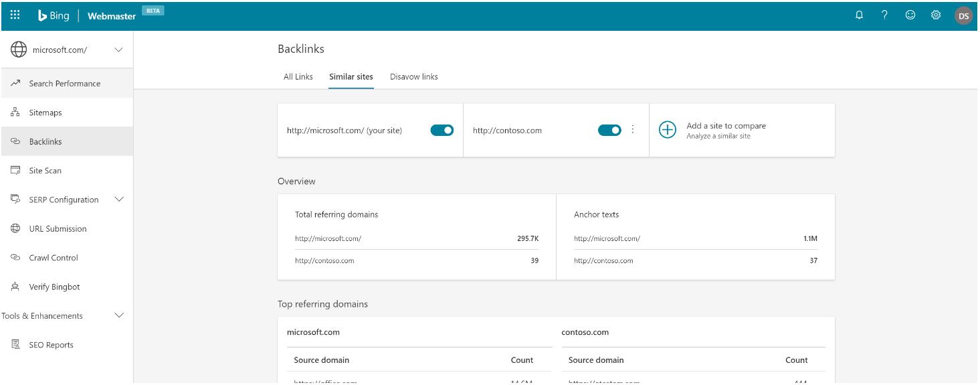Viewport: 980px width, 385px height.
Task: Click the microsoft.com column title
Action: point(313,331)
